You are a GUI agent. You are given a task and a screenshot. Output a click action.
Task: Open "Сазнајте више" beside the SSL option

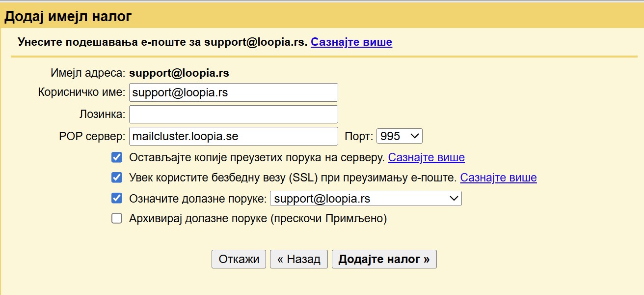pos(498,177)
